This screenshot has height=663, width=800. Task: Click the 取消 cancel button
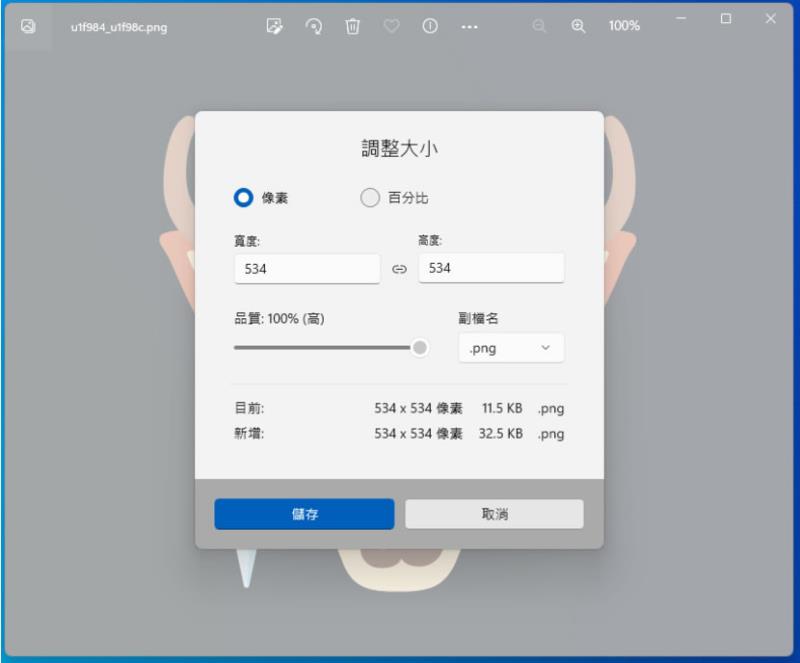(x=494, y=514)
